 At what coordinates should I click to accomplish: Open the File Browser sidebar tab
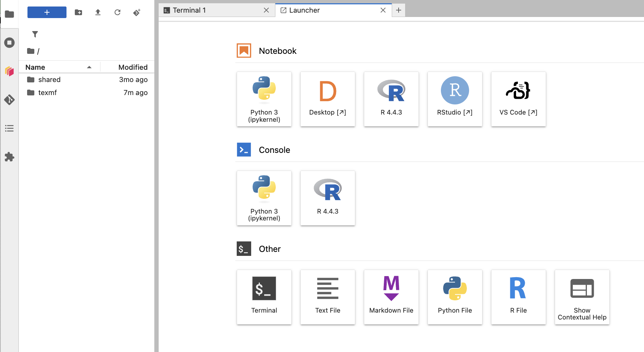coord(9,14)
